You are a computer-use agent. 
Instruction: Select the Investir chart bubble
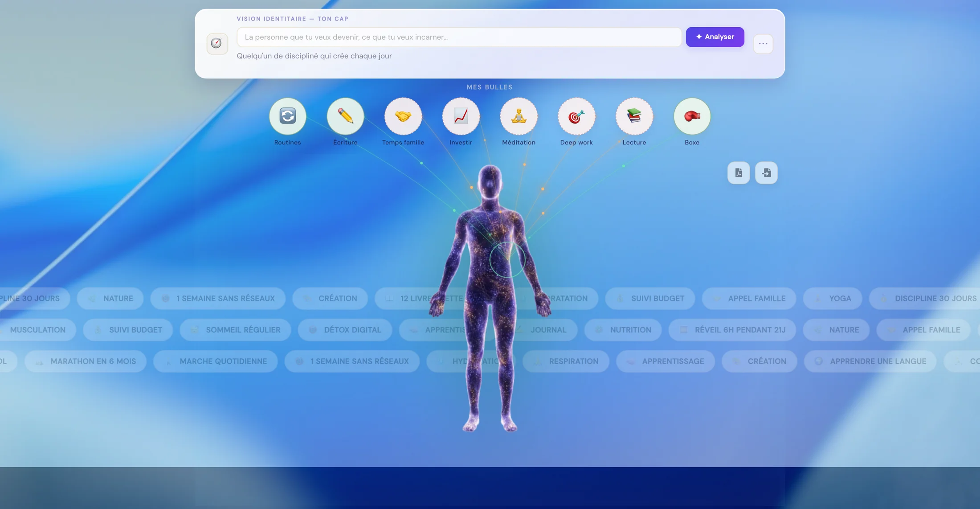point(461,116)
